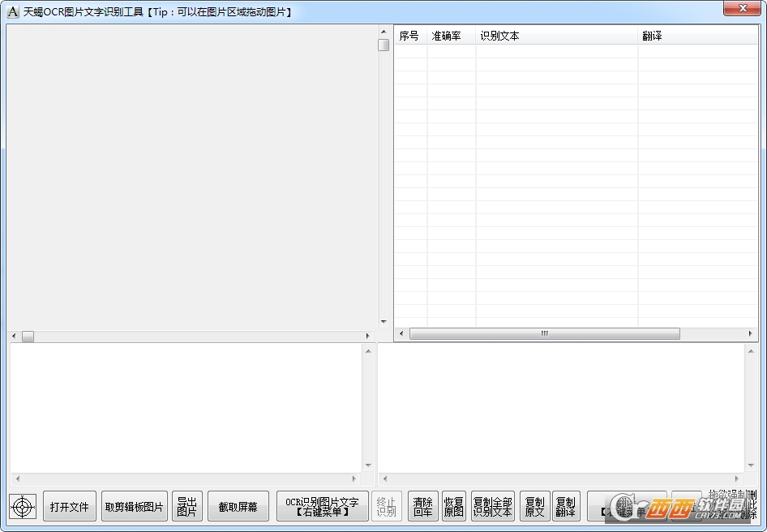Viewport: 767px width, 532px height.
Task: Click the 打开文件 button
Action: tap(70, 507)
